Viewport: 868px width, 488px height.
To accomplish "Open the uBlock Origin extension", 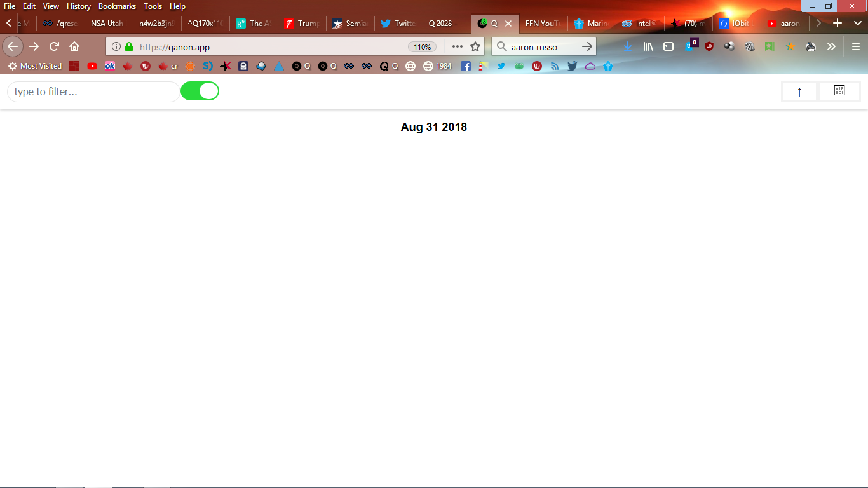I will pyautogui.click(x=709, y=46).
